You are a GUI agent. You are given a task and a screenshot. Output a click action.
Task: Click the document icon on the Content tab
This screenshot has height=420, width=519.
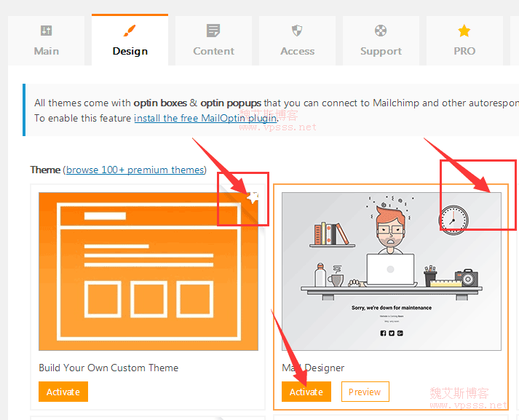(213, 31)
